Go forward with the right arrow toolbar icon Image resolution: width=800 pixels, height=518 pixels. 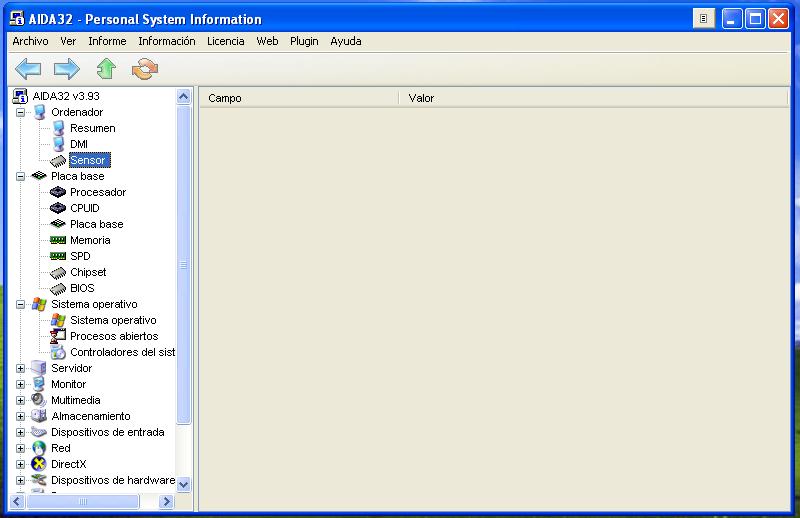67,68
